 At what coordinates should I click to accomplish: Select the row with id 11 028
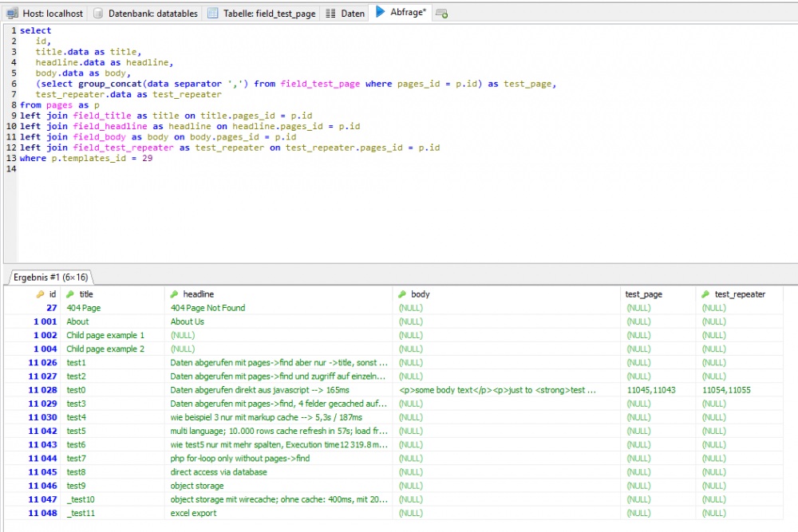point(43,390)
